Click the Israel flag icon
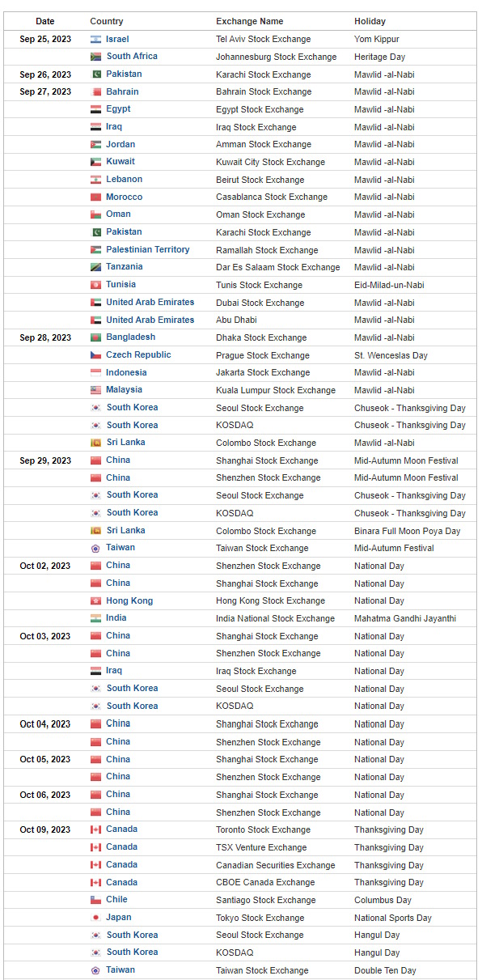Image resolution: width=482 pixels, height=980 pixels. (95, 39)
